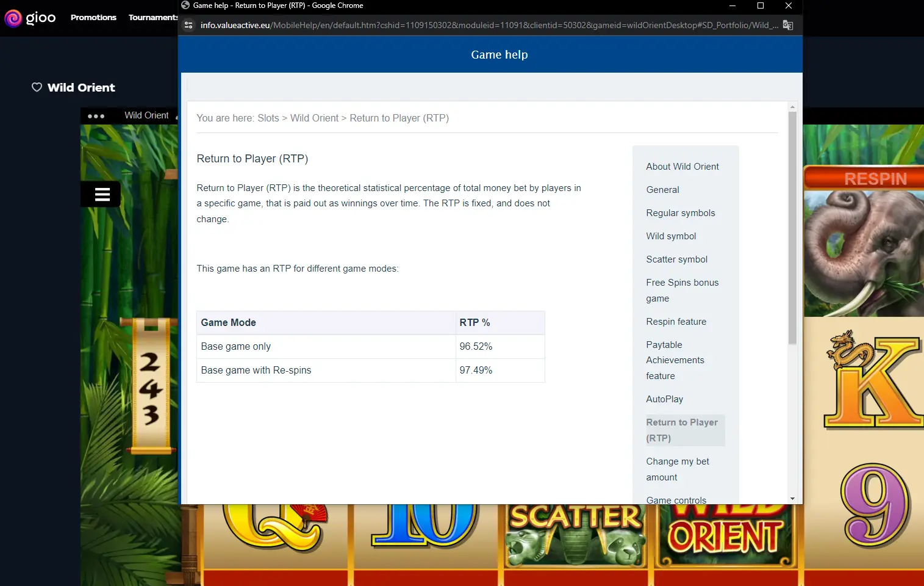
Task: Open the Game controls help topic
Action: coord(676,500)
